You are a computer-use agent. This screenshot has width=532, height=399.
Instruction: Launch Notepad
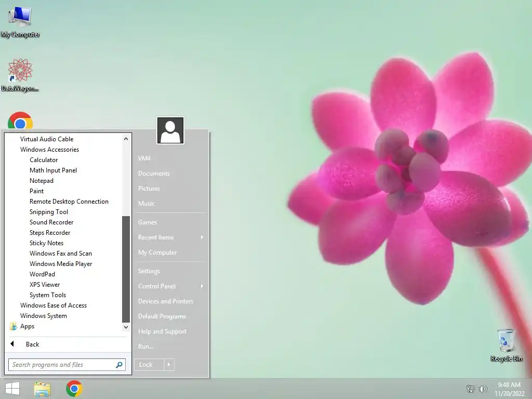pos(42,181)
